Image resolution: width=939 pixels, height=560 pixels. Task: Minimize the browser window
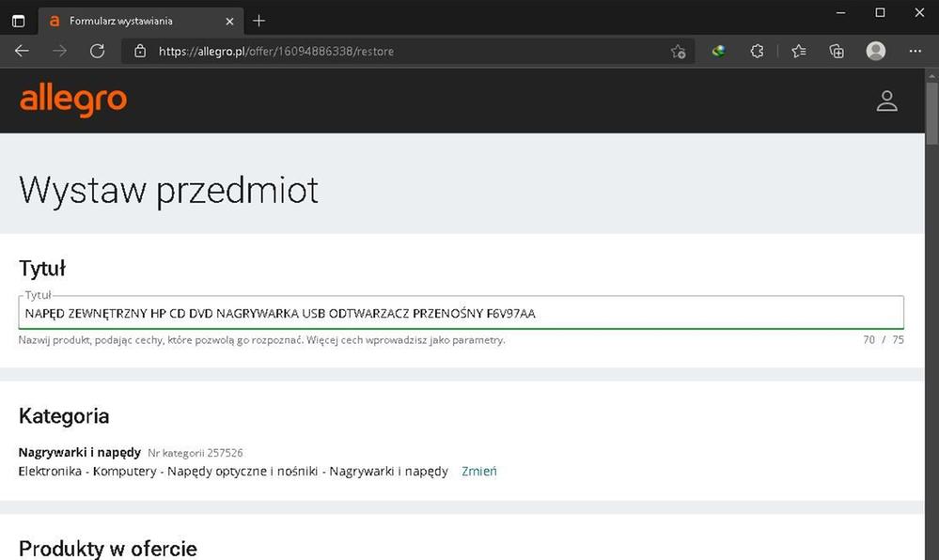(841, 12)
